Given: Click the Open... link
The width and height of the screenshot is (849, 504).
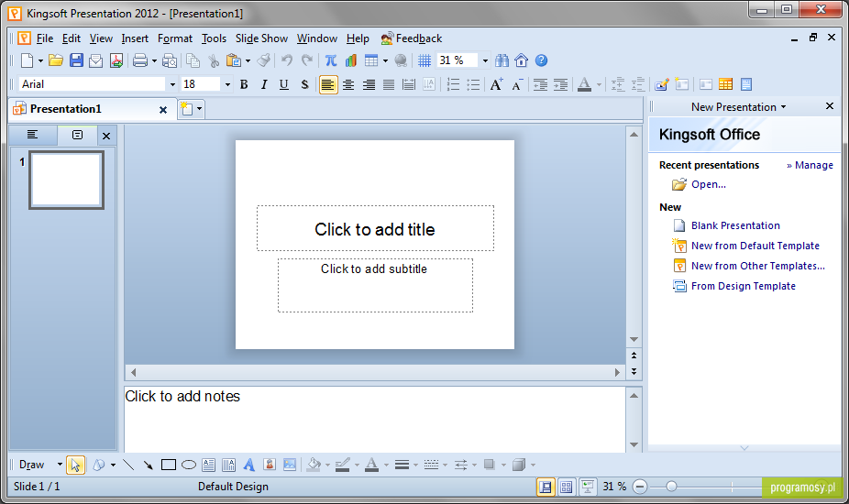Looking at the screenshot, I should coord(708,184).
